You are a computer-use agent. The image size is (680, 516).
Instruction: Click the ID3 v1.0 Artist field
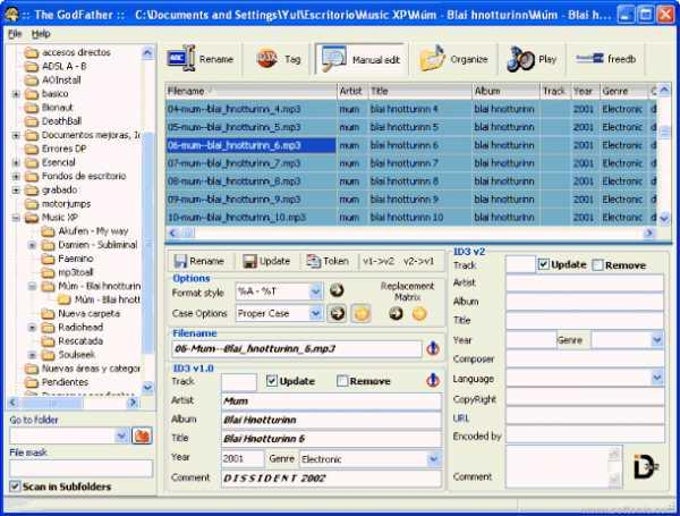tap(331, 401)
